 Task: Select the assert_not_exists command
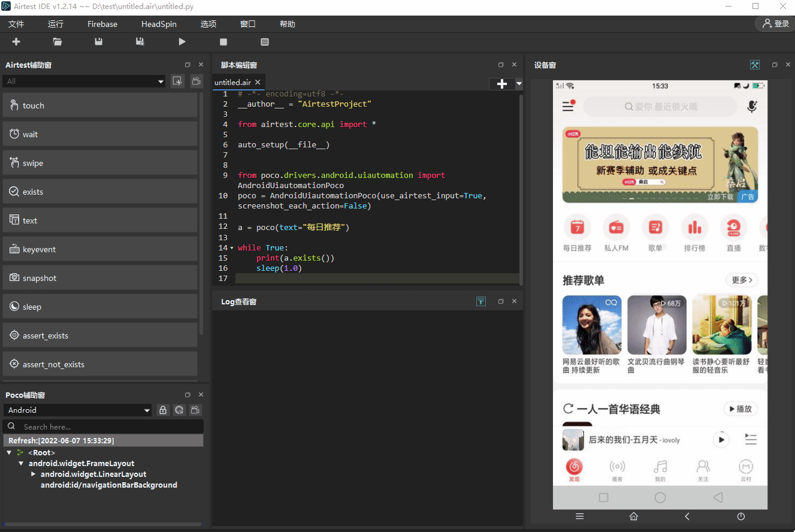[100, 364]
